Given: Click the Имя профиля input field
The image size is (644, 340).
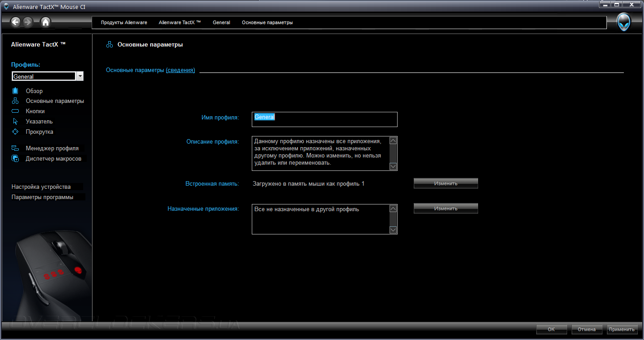Looking at the screenshot, I should (325, 119).
